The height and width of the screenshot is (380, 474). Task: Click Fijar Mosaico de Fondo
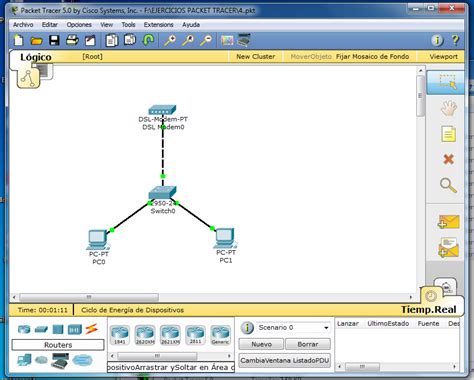(372, 57)
